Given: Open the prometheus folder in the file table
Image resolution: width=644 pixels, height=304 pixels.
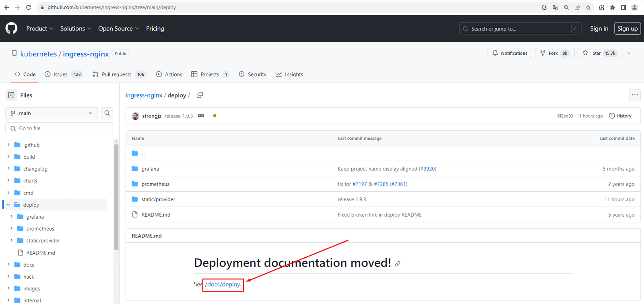Looking at the screenshot, I should (x=155, y=184).
